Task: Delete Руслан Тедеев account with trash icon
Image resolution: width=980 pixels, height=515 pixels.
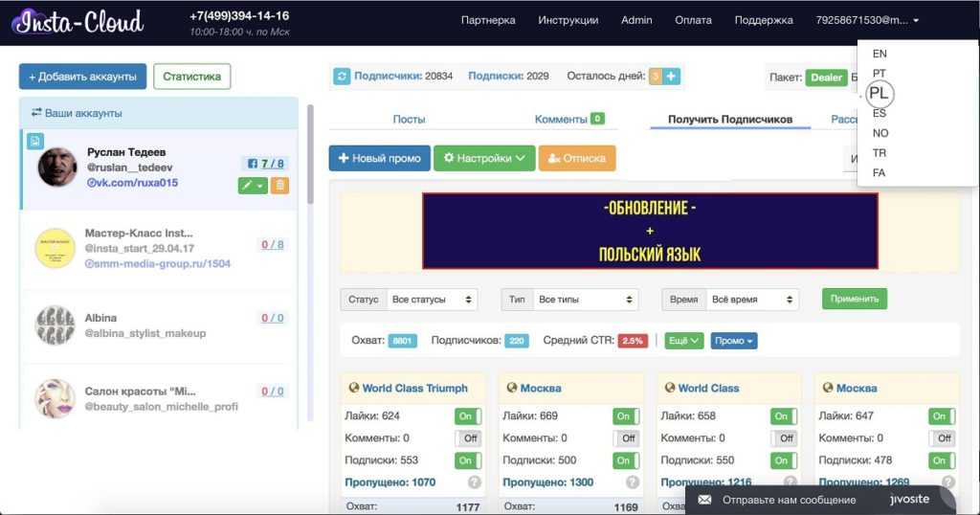Action: point(280,185)
